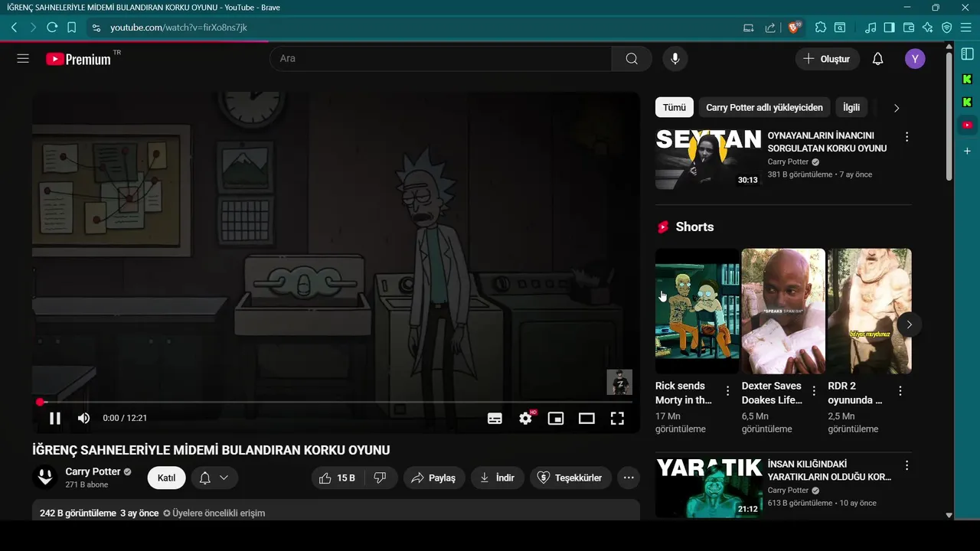This screenshot has width=980, height=551.
Task: Like the video with 15 B likes
Action: (337, 478)
